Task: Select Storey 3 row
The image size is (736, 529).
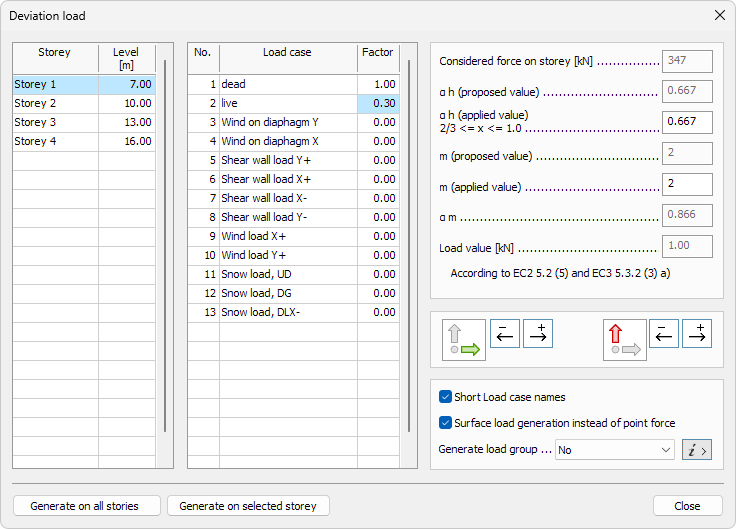Action: [x=84, y=123]
